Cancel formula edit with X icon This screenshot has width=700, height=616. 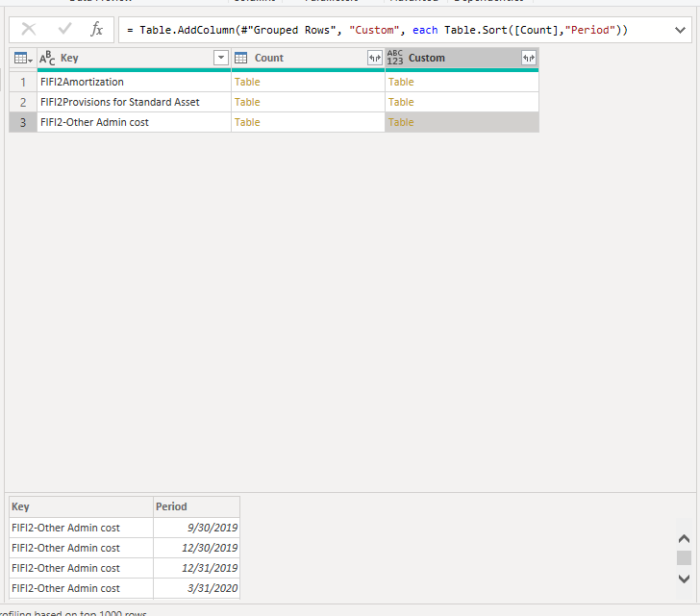[x=29, y=30]
